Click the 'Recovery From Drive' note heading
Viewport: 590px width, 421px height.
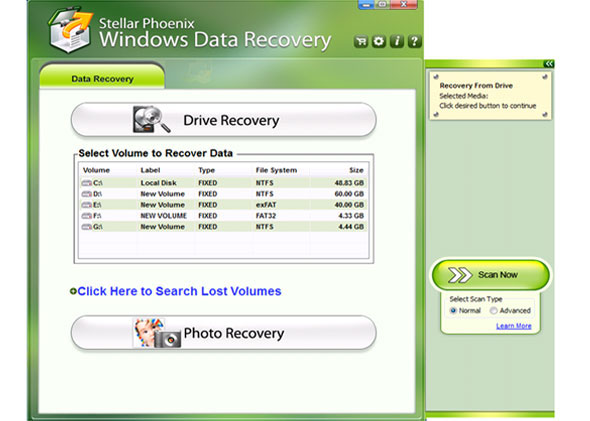coord(476,85)
